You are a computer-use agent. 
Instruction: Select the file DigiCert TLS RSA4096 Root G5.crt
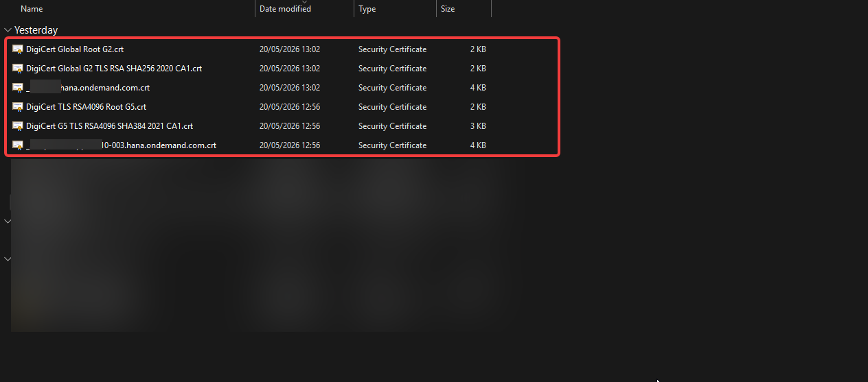point(86,107)
